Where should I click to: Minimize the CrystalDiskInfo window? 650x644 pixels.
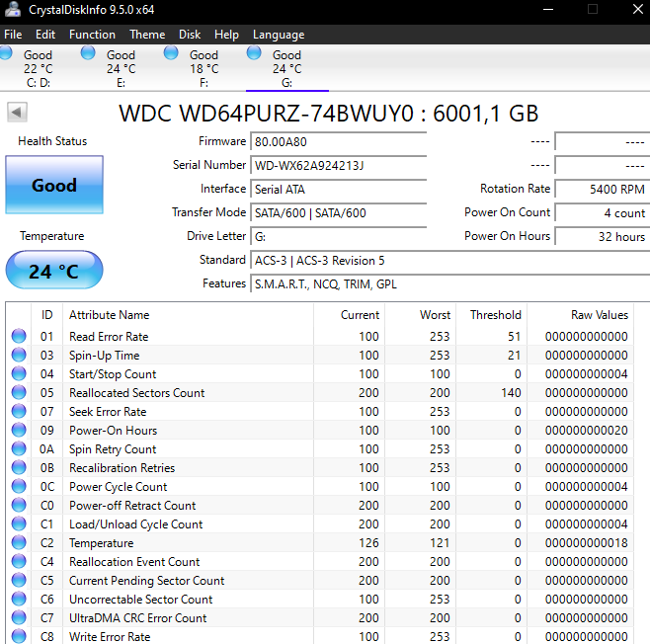548,9
